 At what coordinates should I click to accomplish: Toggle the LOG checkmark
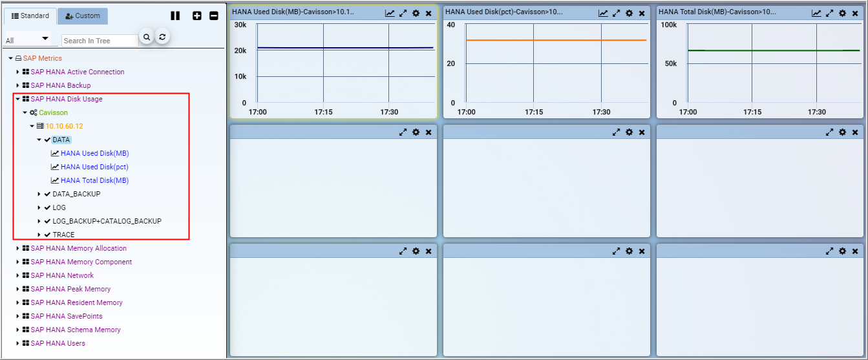click(x=47, y=207)
